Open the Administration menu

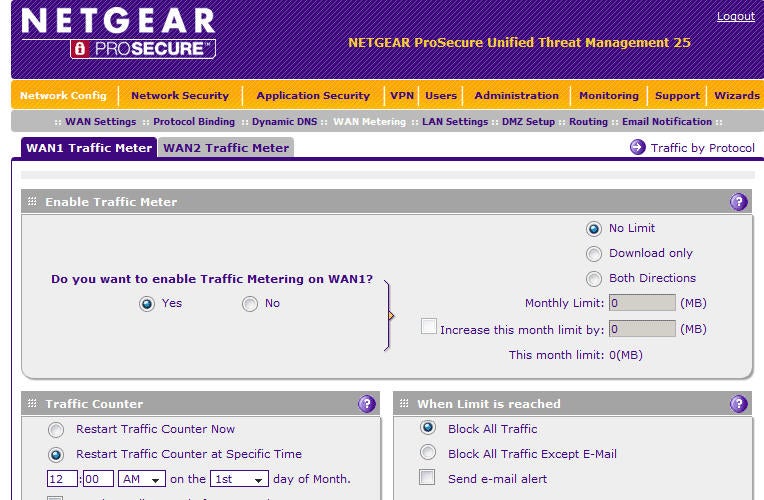516,96
